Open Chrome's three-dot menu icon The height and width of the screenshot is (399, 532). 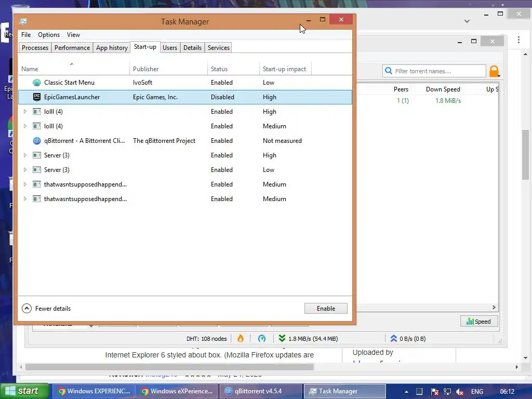(x=518, y=39)
